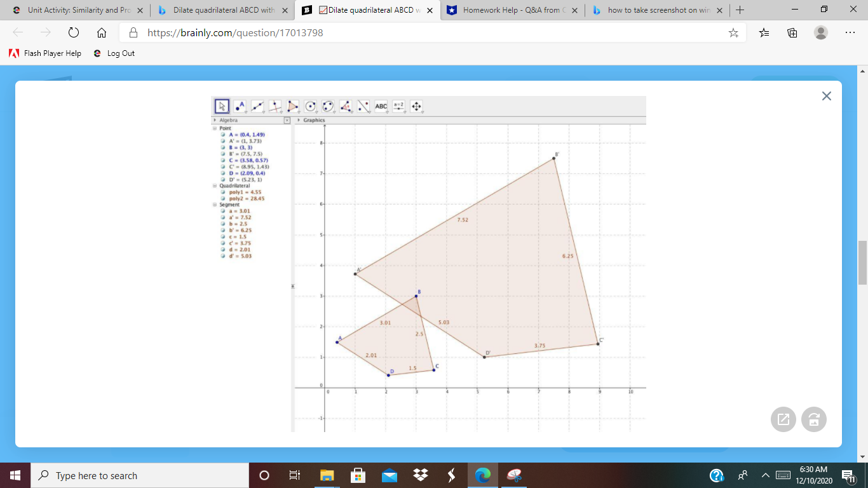Select the ABC Insert Text tool
The width and height of the screenshot is (868, 488).
click(x=381, y=106)
